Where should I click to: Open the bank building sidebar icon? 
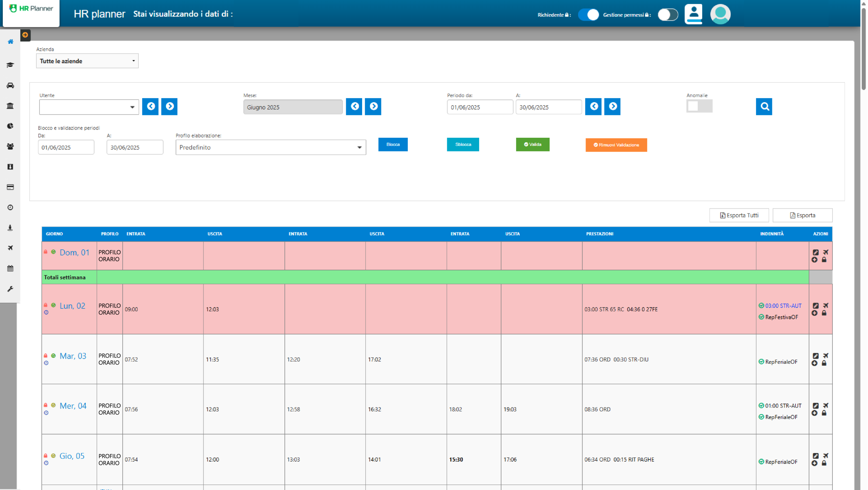click(x=10, y=106)
